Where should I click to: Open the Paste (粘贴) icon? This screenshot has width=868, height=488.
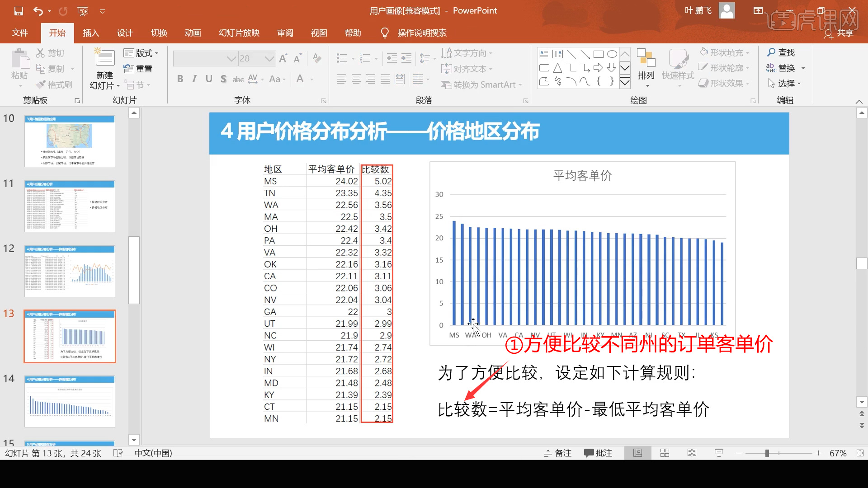point(19,60)
